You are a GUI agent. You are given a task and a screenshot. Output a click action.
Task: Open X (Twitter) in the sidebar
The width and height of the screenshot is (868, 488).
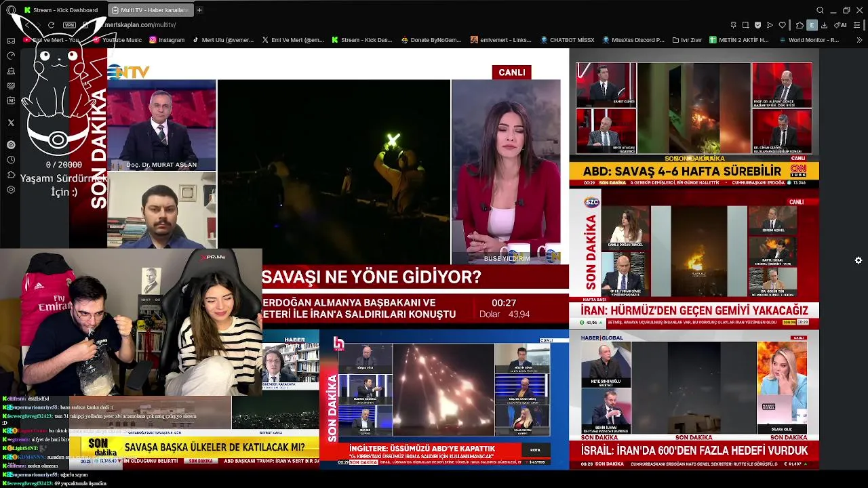(x=11, y=123)
